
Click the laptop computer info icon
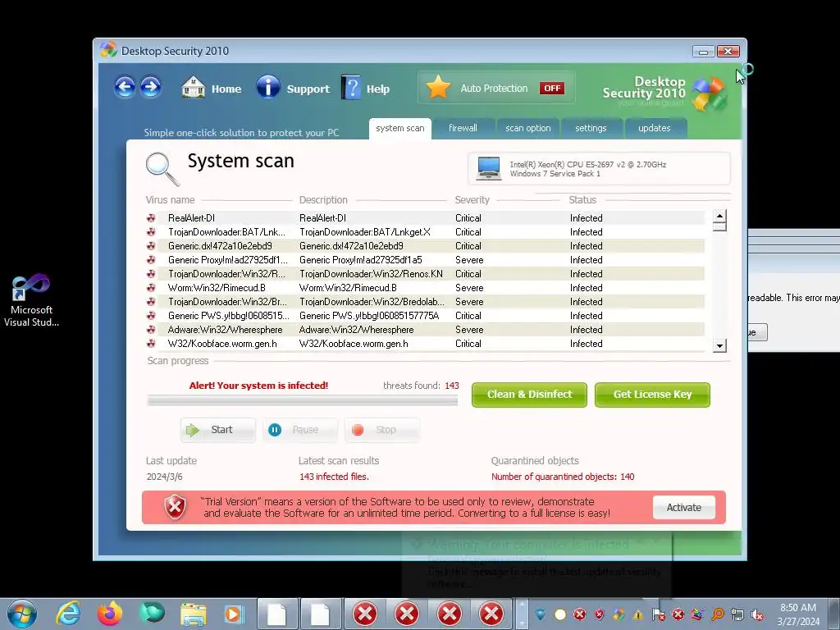click(x=489, y=169)
